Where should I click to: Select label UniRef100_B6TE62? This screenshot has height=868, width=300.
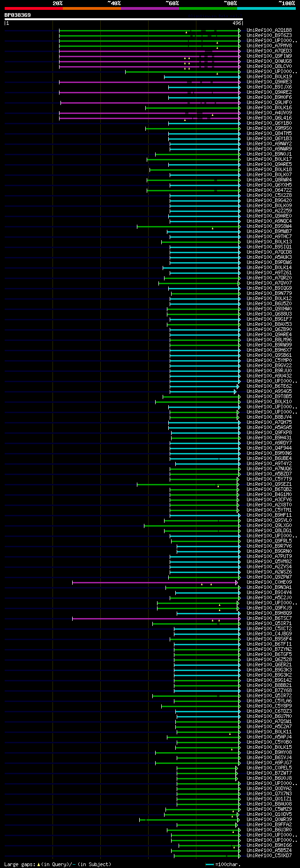(x=269, y=386)
